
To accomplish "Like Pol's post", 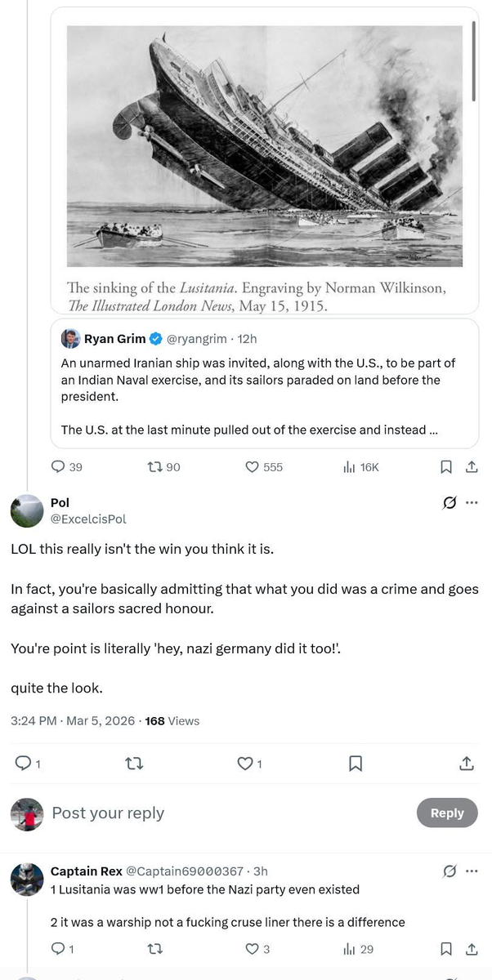I will [244, 764].
